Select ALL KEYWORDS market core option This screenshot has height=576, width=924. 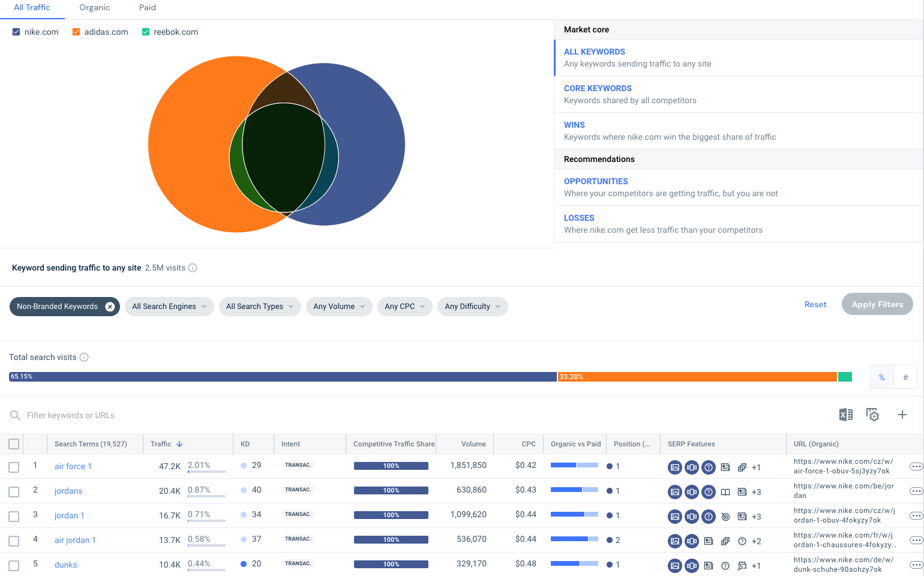click(739, 58)
